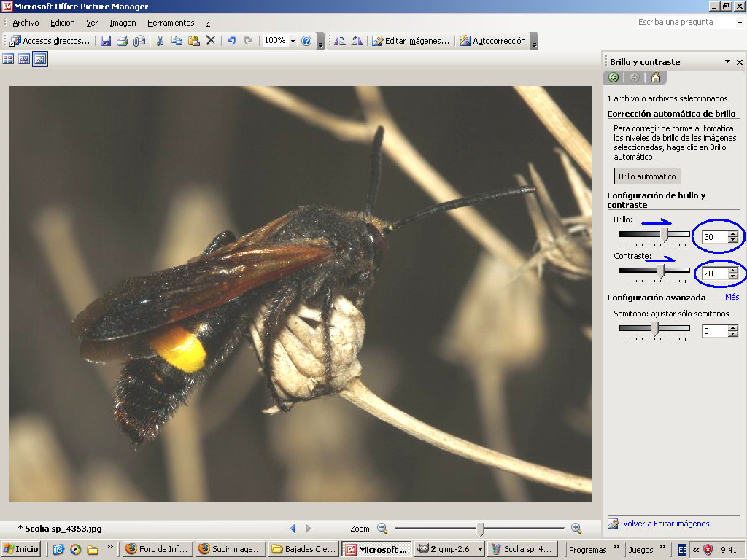The width and height of the screenshot is (747, 560).
Task: Expand the hidden quick launch icons chevron
Action: (110, 547)
